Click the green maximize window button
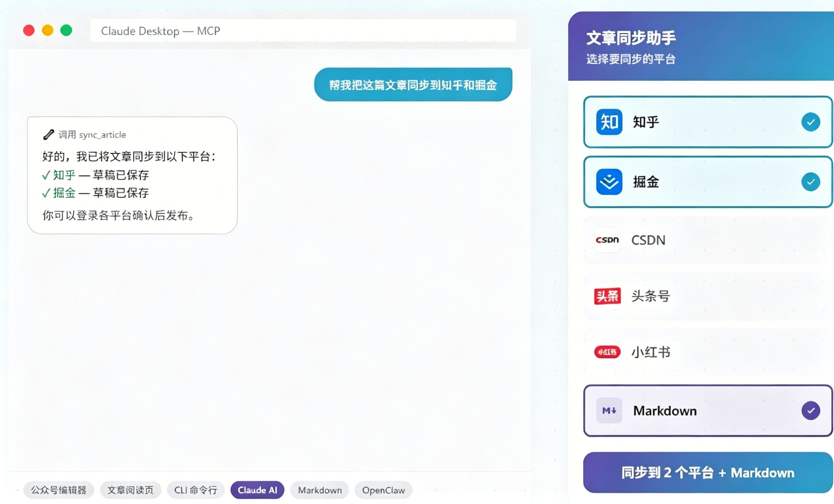834x504 pixels. coord(66,30)
